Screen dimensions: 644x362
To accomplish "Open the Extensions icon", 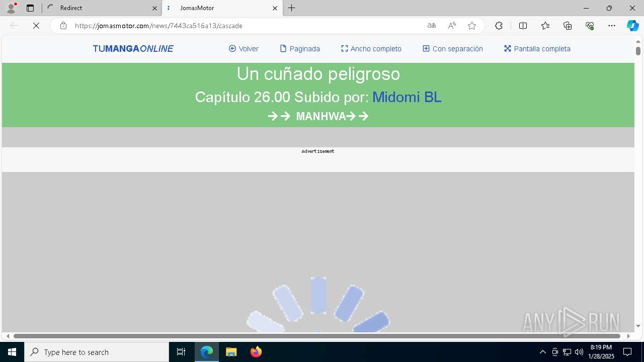I will point(499,26).
